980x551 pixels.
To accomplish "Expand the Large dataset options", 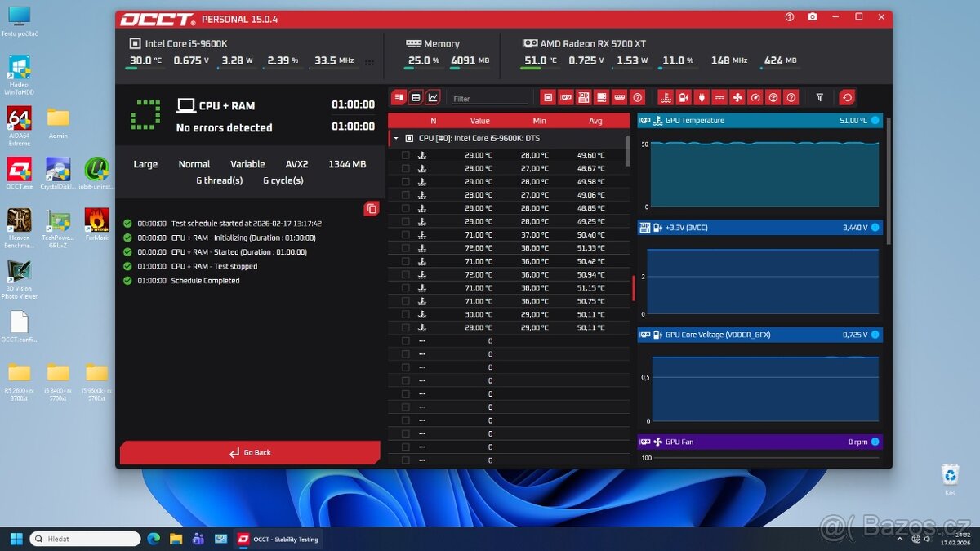I will coord(145,164).
